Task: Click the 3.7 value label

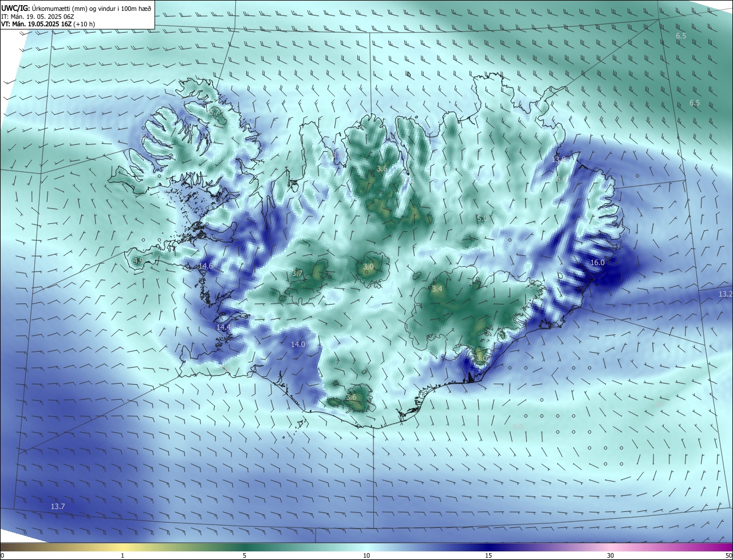Action: (297, 274)
